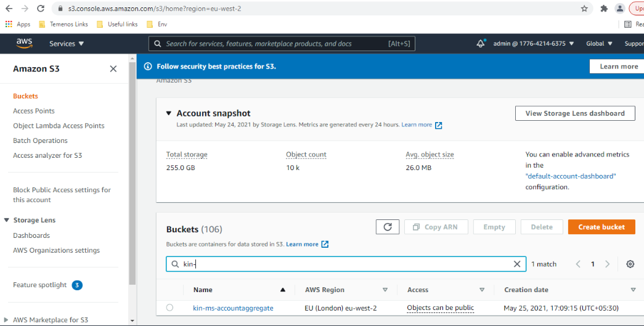Click the bucket search input field
Image resolution: width=644 pixels, height=326 pixels.
tap(345, 264)
